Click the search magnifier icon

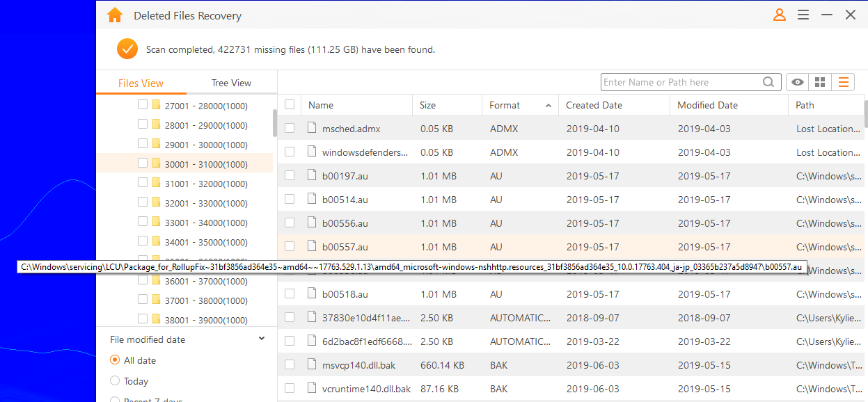pyautogui.click(x=768, y=82)
